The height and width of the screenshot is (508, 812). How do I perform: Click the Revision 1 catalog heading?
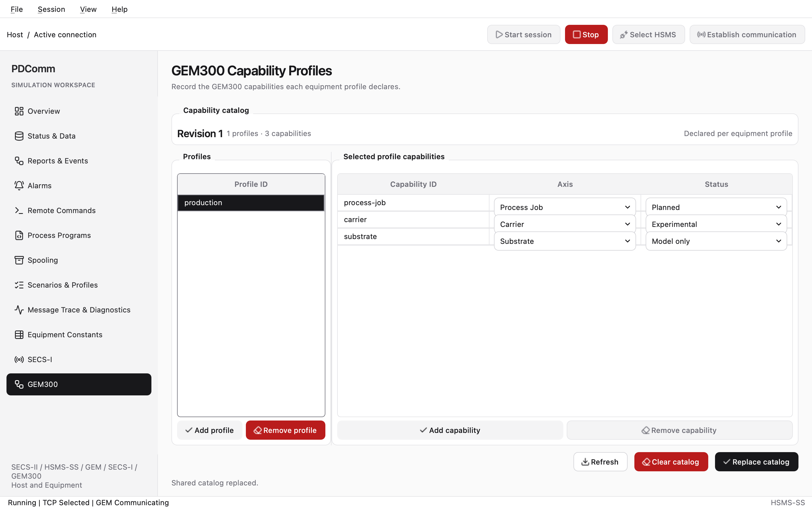point(200,134)
